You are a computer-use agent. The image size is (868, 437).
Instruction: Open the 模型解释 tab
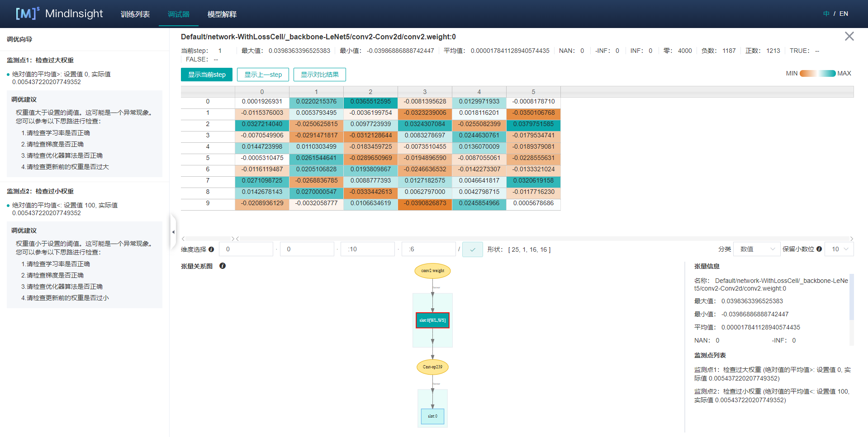click(x=222, y=14)
